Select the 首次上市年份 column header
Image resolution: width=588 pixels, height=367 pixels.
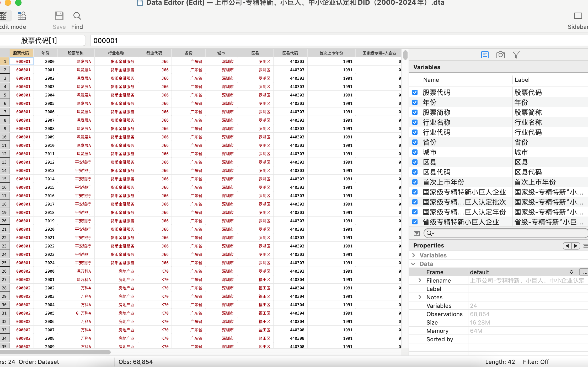(331, 53)
